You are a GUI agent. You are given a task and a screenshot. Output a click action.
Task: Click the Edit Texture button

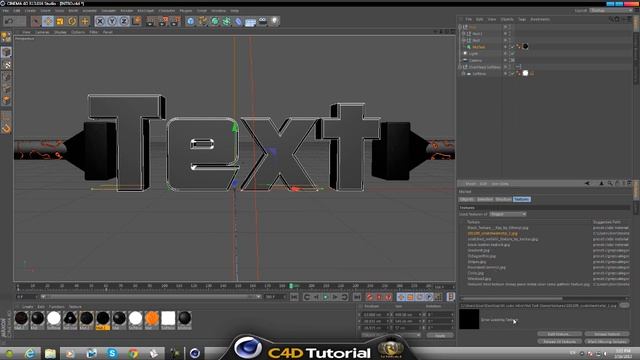(559, 334)
